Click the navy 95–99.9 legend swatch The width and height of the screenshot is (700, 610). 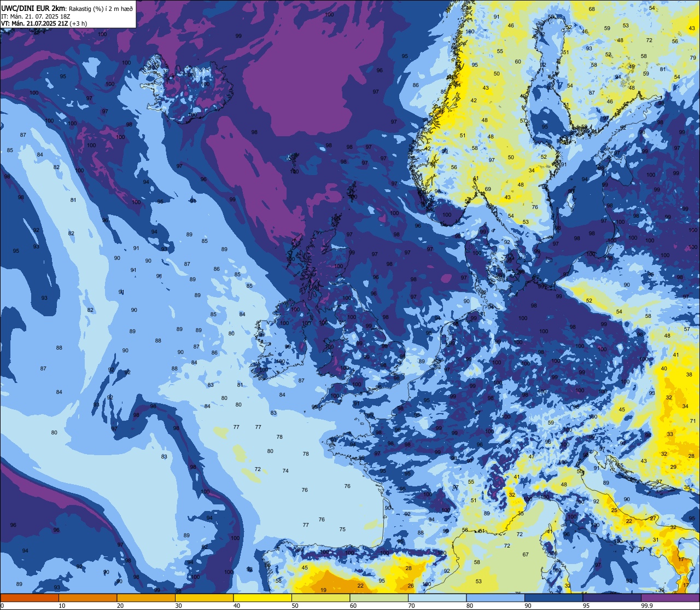click(x=612, y=598)
